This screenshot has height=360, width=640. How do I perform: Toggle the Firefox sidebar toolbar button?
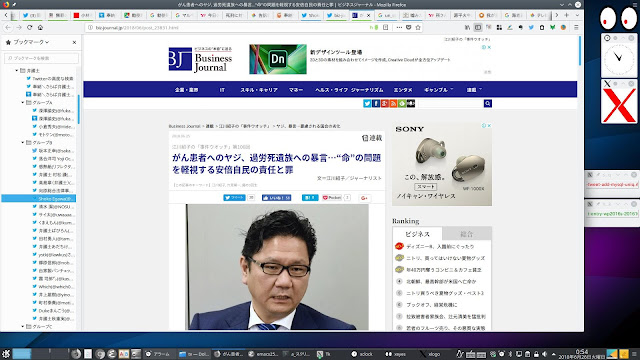(x=478, y=27)
